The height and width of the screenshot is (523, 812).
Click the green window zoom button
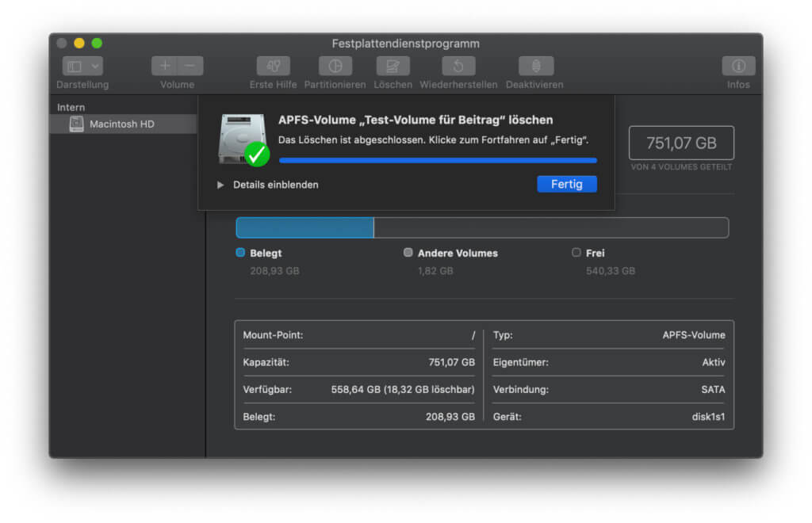pyautogui.click(x=97, y=44)
